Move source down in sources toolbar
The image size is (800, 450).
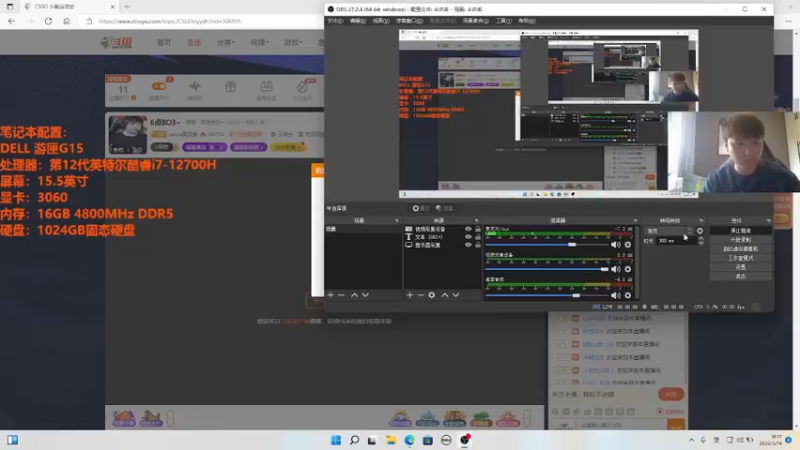[x=456, y=295]
